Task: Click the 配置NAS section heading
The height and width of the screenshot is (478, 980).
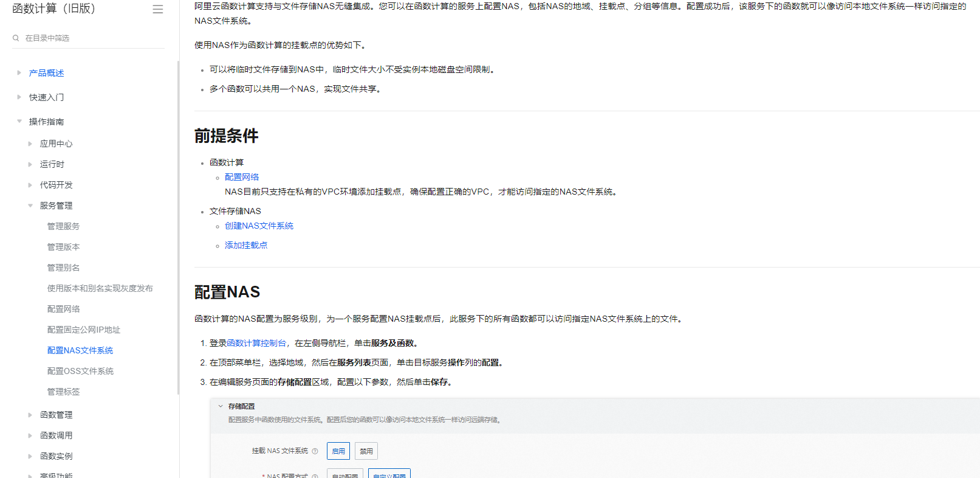Action: (x=227, y=292)
